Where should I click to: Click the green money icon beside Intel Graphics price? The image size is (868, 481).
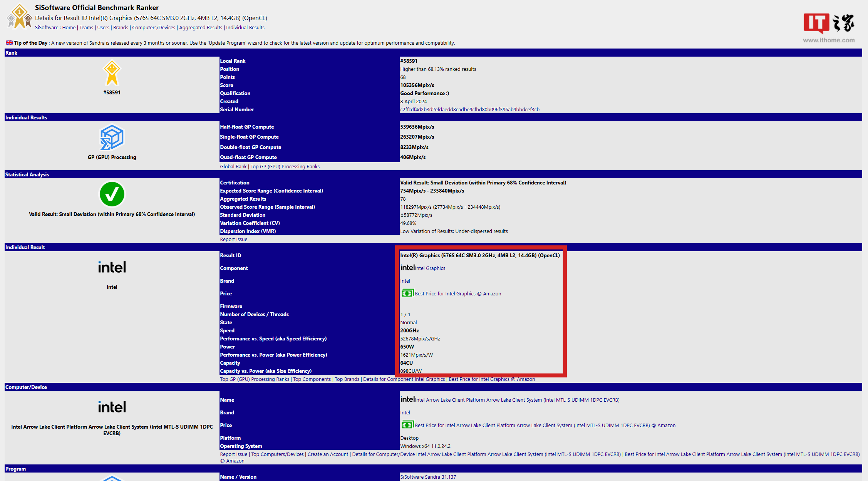pyautogui.click(x=407, y=293)
